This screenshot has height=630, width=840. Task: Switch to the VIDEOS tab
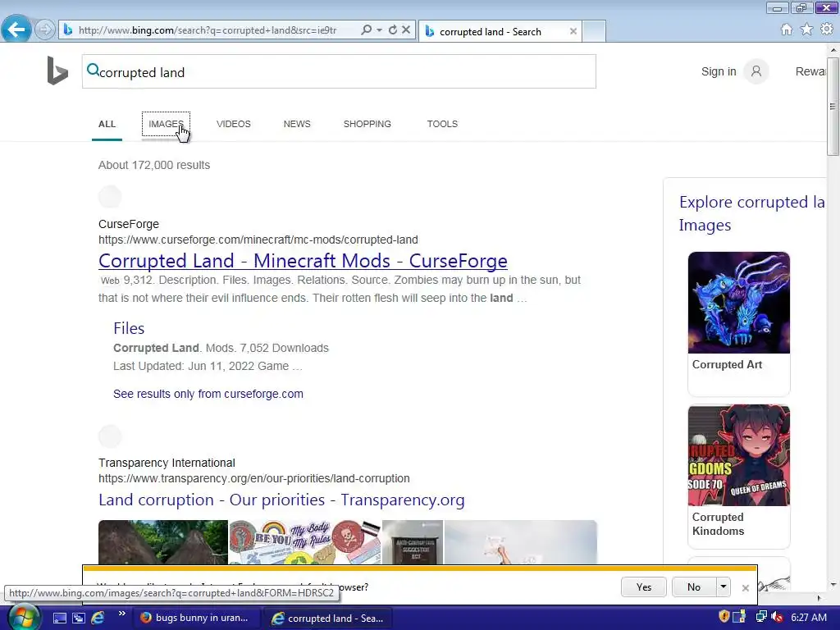point(234,124)
